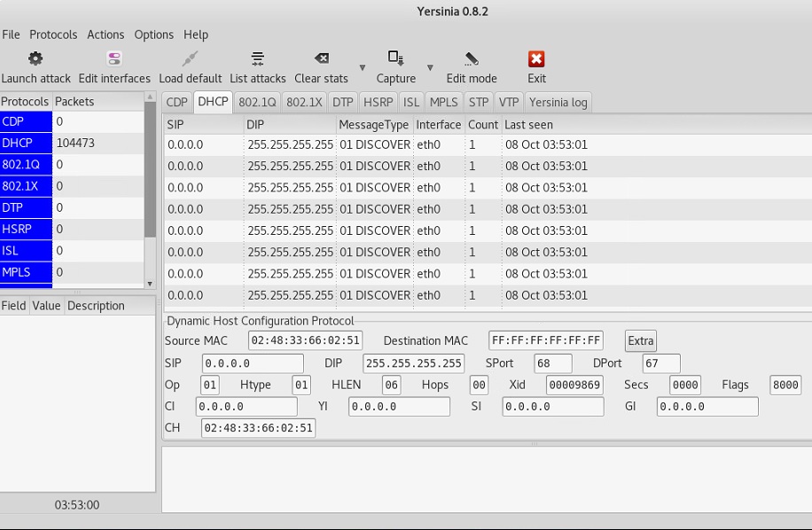Click the protocols list scrollbar down arrow

click(x=150, y=282)
